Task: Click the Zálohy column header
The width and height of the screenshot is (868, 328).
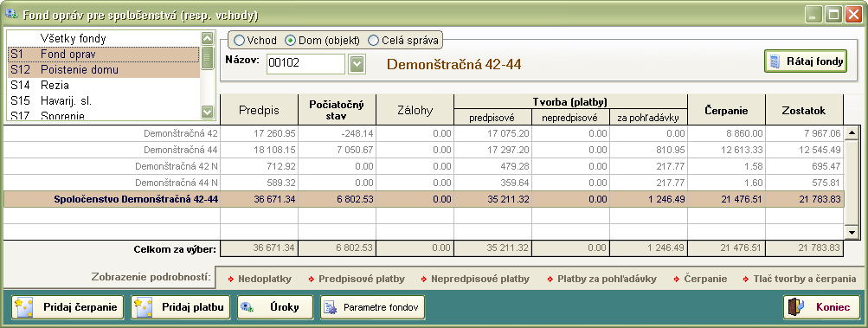Action: (415, 110)
